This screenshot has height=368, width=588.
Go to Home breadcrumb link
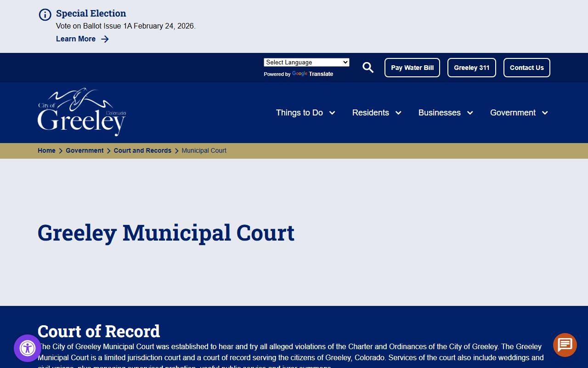point(46,150)
